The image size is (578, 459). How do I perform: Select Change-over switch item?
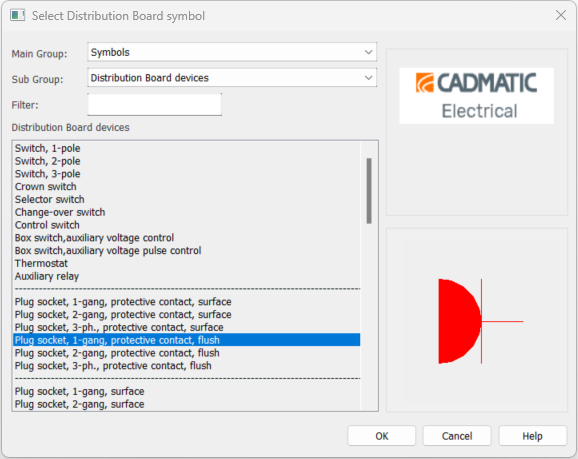tap(187, 212)
